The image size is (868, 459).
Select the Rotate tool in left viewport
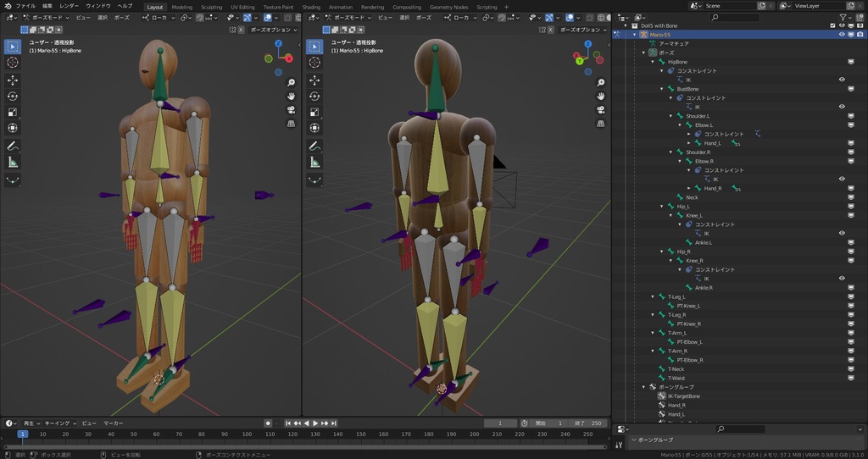coord(13,96)
